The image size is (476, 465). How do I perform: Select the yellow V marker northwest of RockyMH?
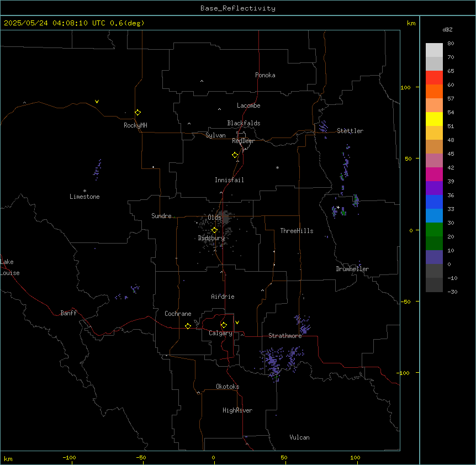coord(97,102)
